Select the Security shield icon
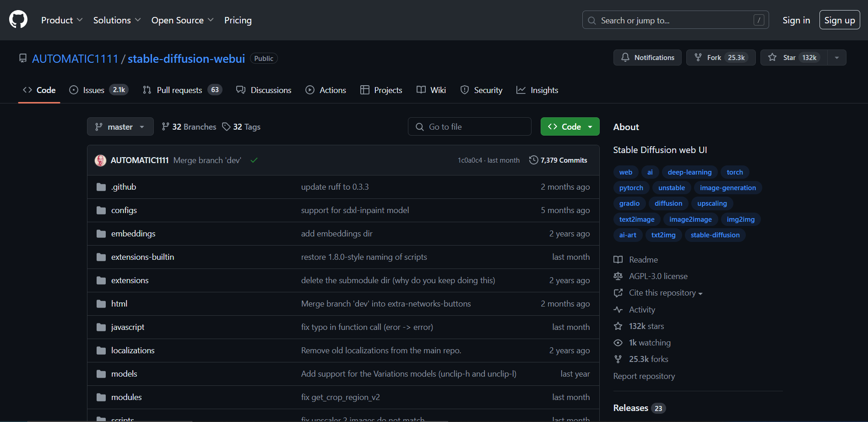Screen dimensions: 868x422 tap(465, 90)
